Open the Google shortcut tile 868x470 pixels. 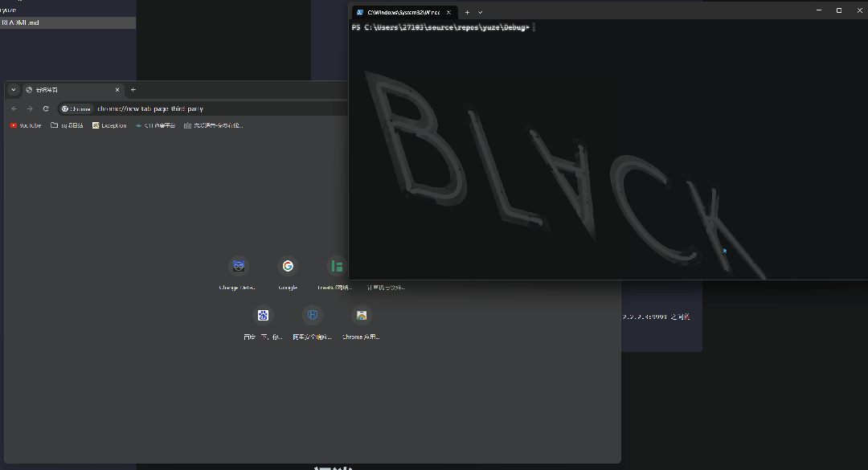pos(288,266)
